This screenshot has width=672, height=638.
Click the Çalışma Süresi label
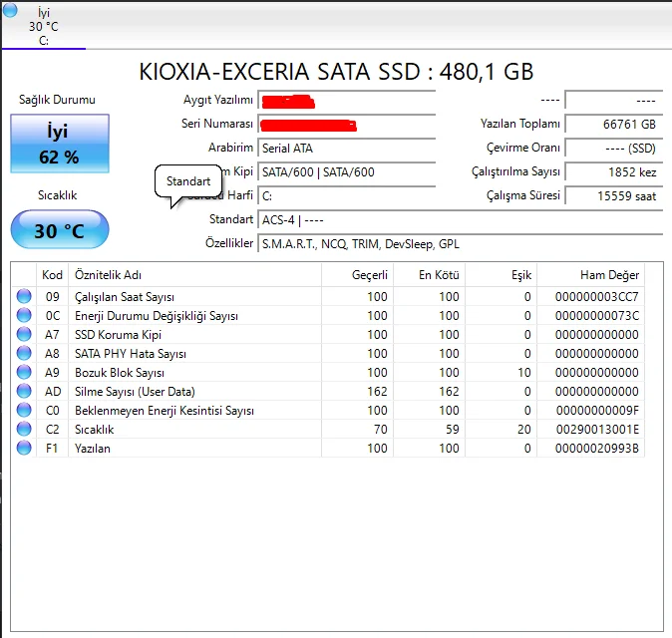522,195
